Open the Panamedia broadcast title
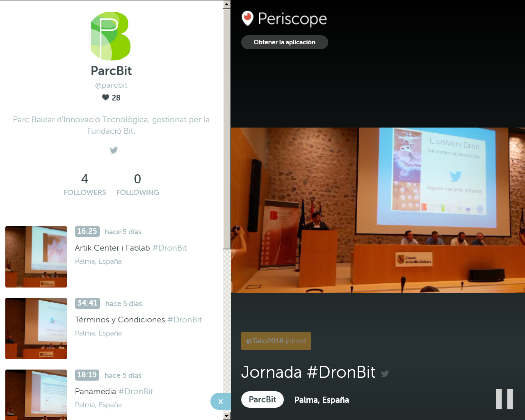Screen dimensions: 525x420 click(x=96, y=391)
